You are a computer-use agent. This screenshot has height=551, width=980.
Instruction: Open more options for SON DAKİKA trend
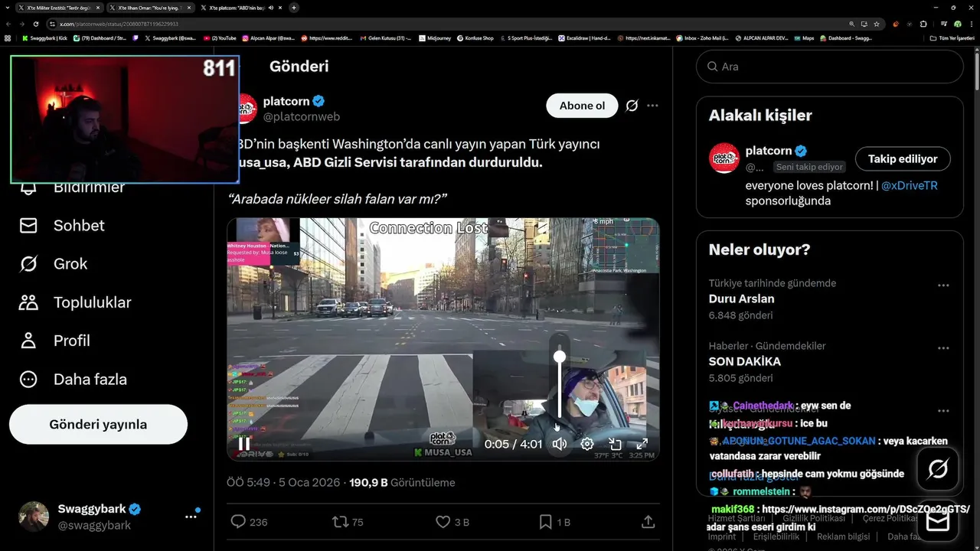[943, 348]
